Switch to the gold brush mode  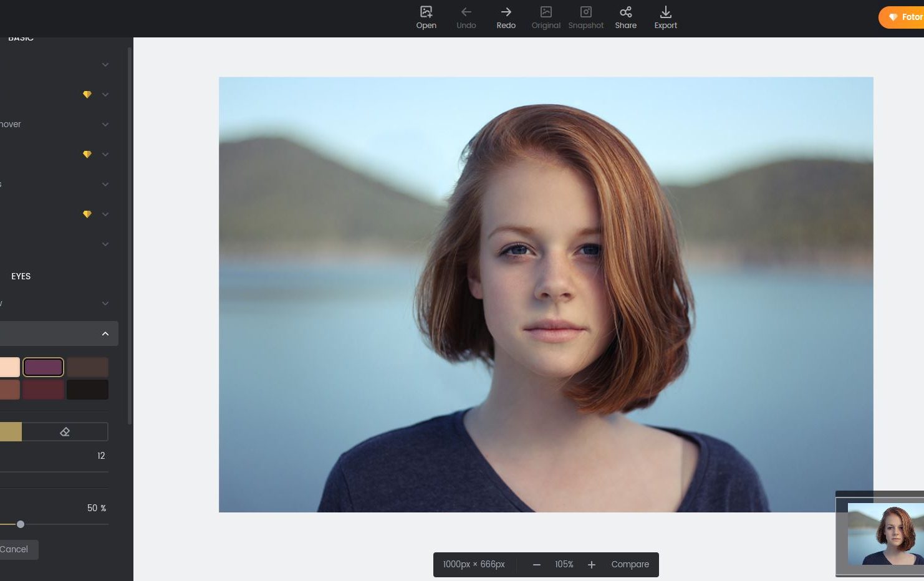click(10, 432)
